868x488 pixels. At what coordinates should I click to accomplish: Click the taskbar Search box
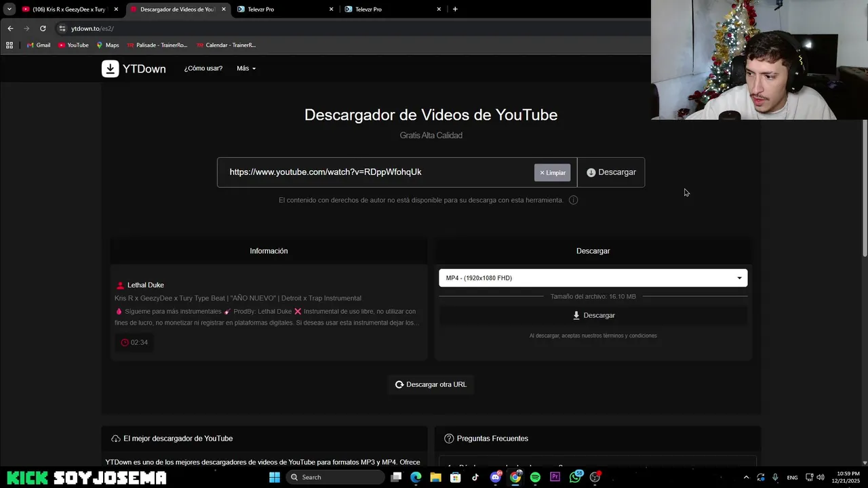335,477
